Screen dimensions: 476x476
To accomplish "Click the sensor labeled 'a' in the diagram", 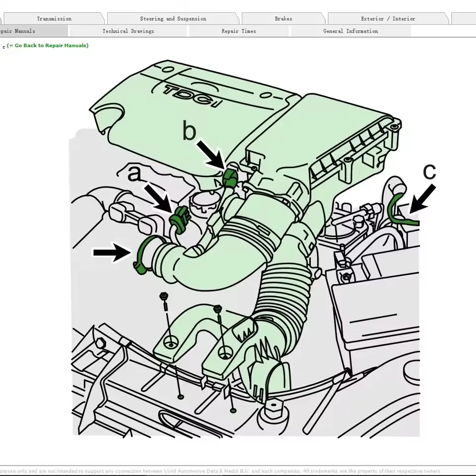I will pyautogui.click(x=180, y=218).
